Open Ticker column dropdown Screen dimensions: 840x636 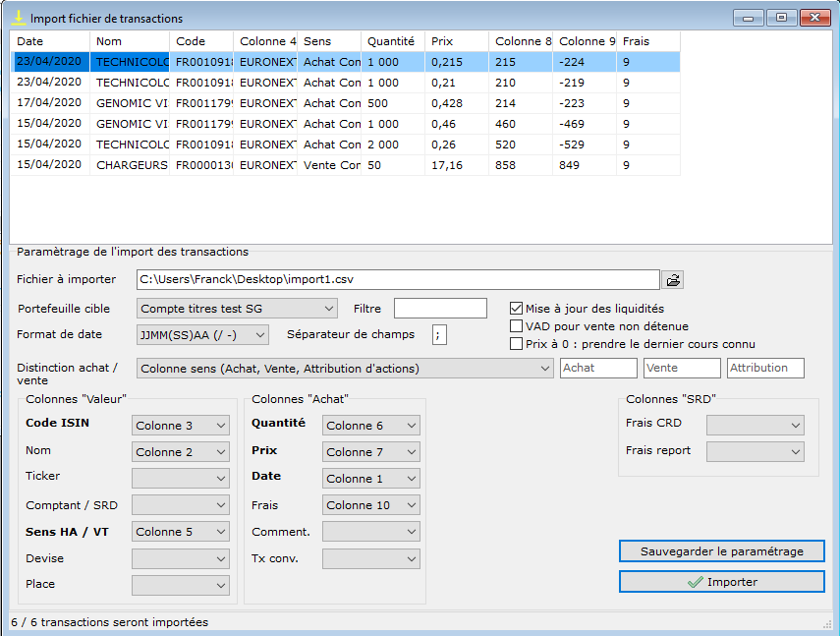click(181, 479)
